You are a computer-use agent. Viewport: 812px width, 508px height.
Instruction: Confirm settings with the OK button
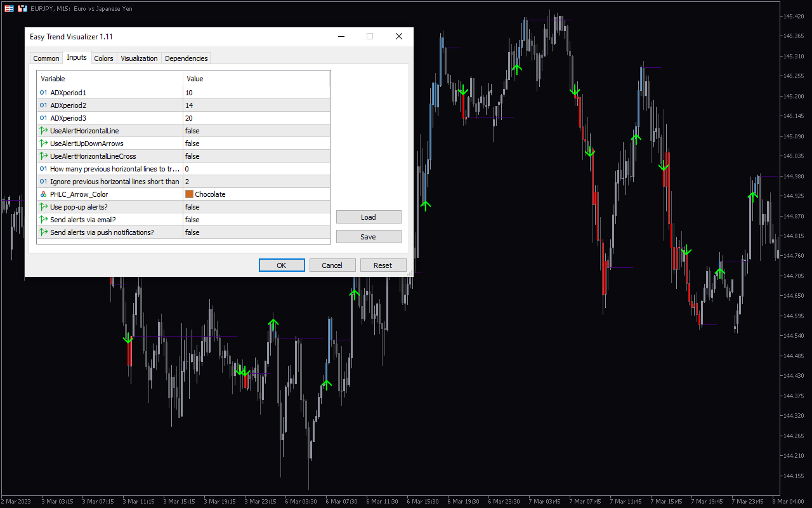[282, 265]
